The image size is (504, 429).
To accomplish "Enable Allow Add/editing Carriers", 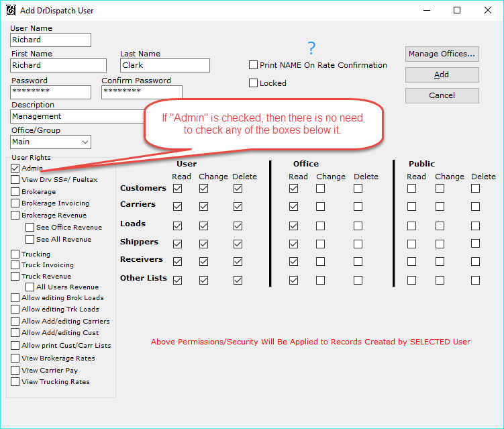I will tap(15, 322).
